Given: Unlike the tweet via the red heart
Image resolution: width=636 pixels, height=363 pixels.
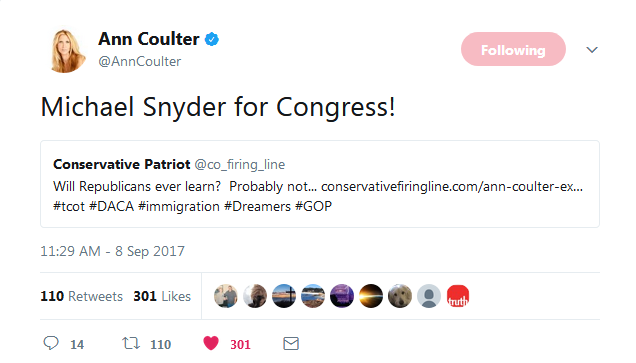Looking at the screenshot, I should point(211,343).
